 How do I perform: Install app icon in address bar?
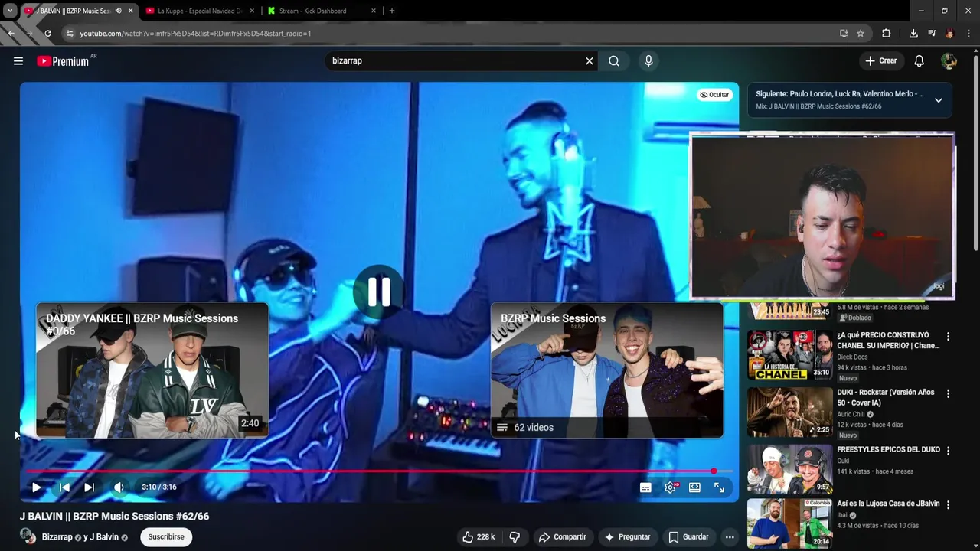[x=844, y=34]
